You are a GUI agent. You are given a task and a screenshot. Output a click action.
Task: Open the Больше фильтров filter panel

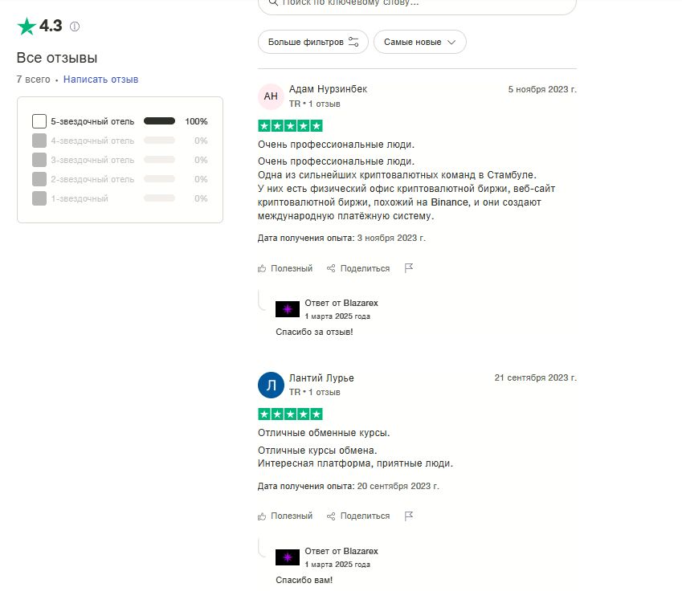(313, 42)
